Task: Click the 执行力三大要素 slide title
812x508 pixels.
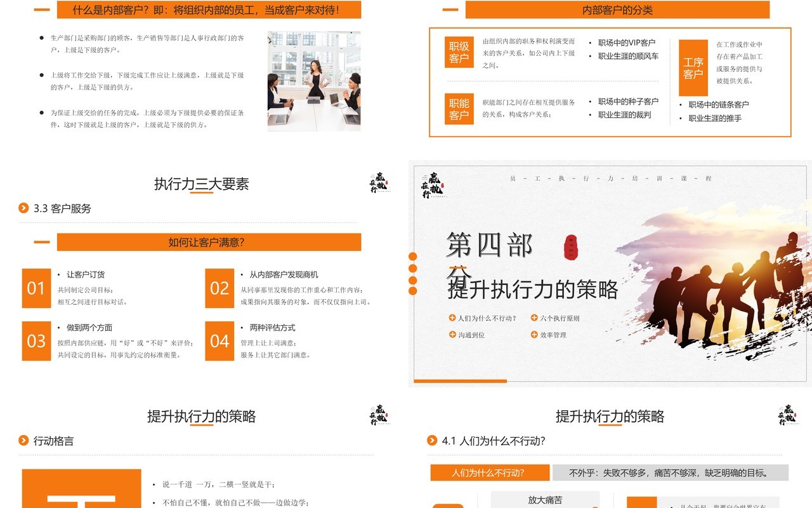Action: [x=202, y=184]
